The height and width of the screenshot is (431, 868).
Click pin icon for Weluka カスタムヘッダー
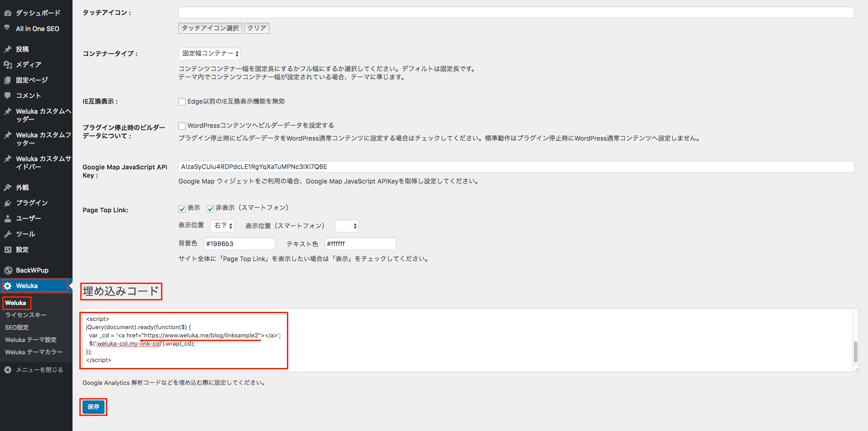coord(8,111)
